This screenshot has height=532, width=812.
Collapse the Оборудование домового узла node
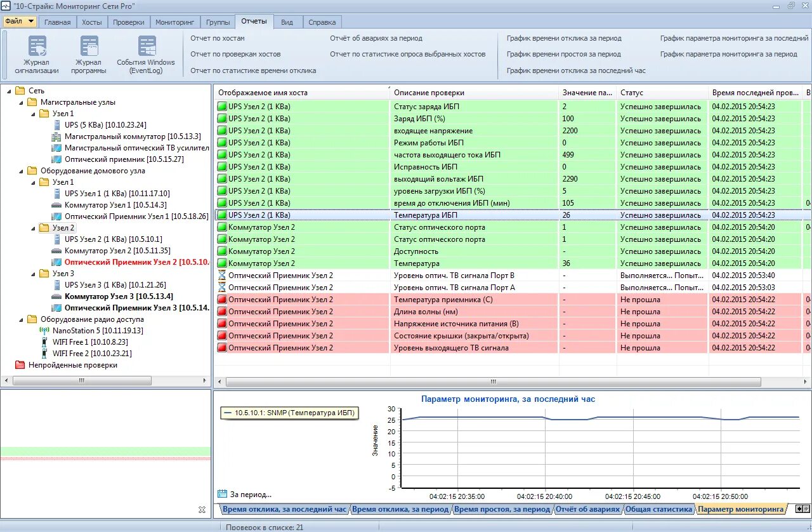pyautogui.click(x=21, y=171)
